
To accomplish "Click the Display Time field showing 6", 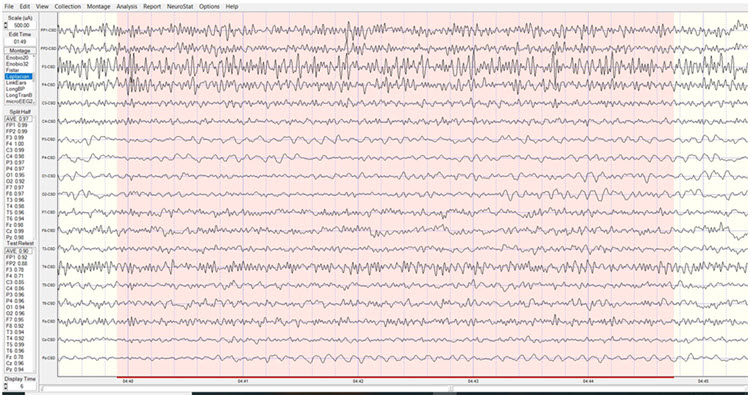I will (x=22, y=386).
